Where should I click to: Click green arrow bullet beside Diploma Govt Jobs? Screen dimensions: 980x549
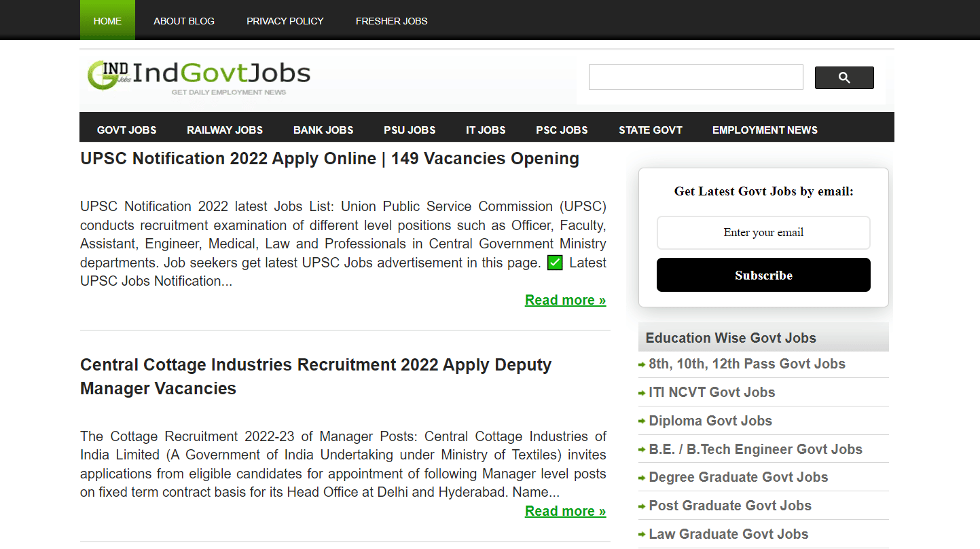coord(642,421)
